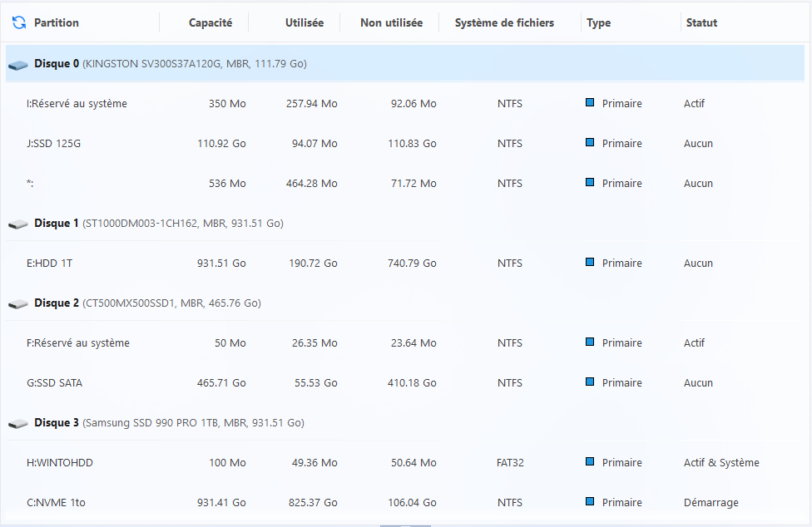Sort by the Capacité column header

click(210, 22)
